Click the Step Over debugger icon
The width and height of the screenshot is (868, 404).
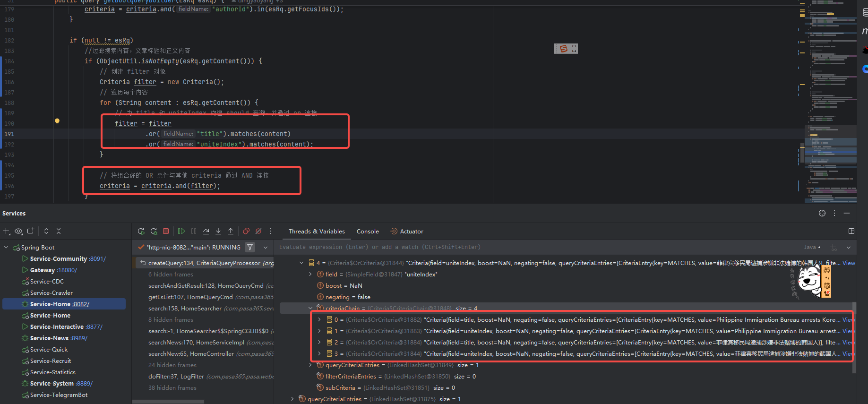[x=206, y=231]
